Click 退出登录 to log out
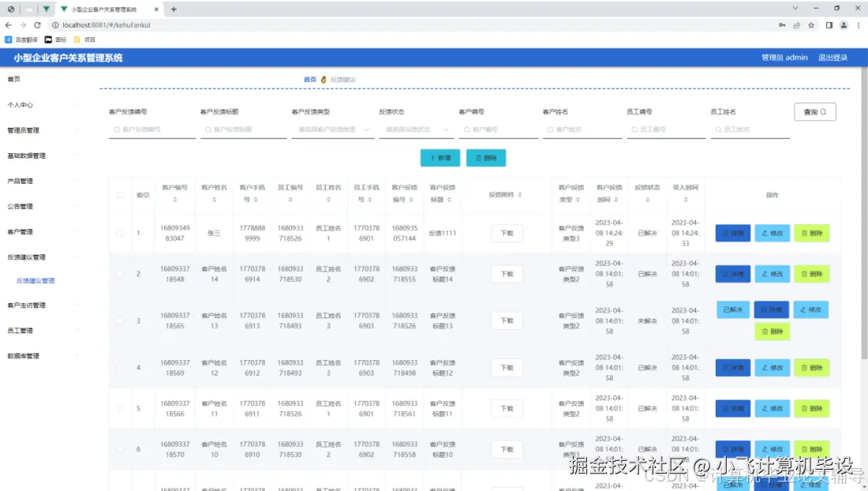 coord(832,58)
